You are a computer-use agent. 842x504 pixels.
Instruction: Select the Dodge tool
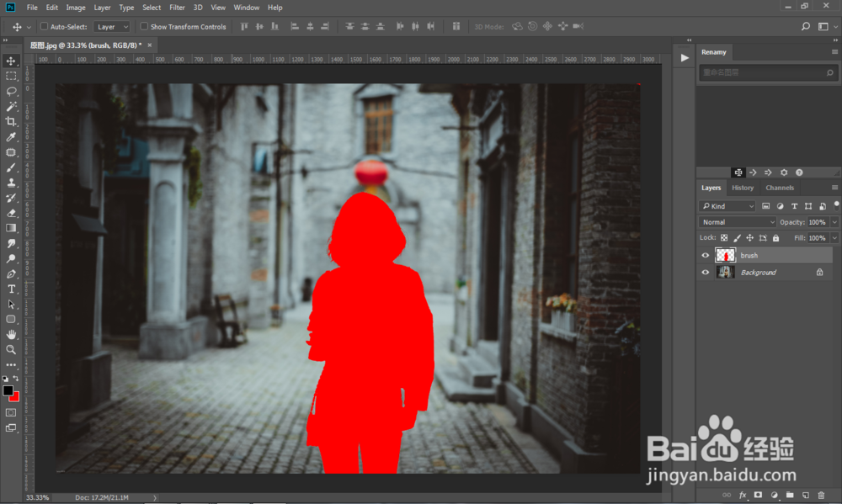[x=11, y=258]
